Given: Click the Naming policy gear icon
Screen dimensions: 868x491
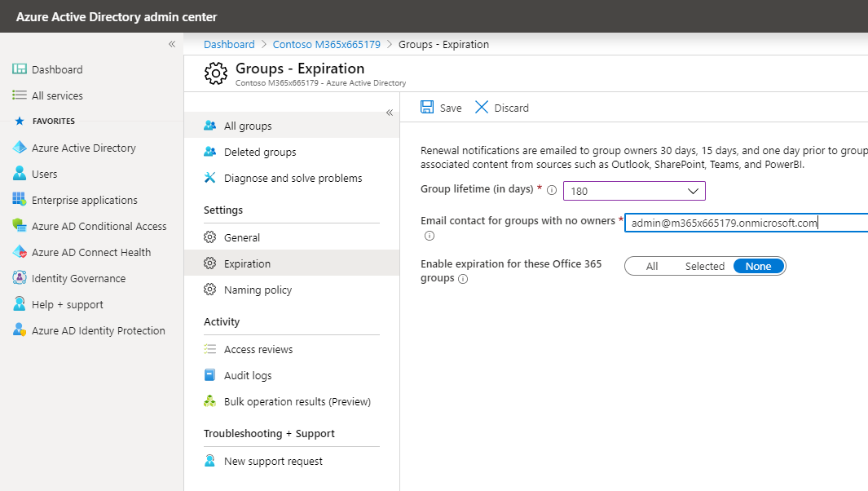Looking at the screenshot, I should [x=209, y=290].
